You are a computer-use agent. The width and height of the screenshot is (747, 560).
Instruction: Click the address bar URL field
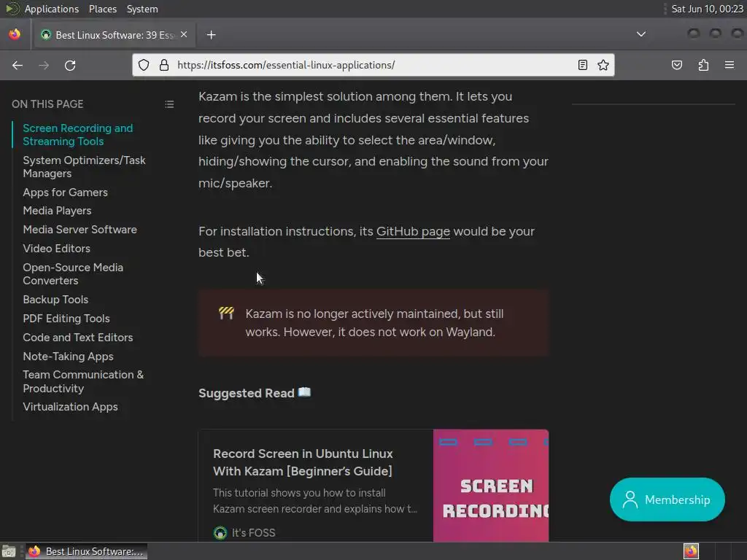[x=373, y=65]
